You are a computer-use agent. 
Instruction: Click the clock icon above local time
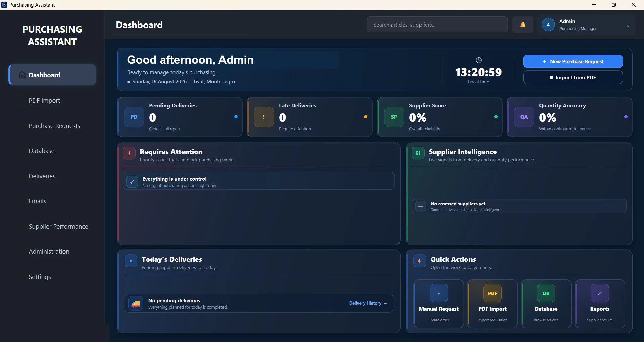pos(479,60)
